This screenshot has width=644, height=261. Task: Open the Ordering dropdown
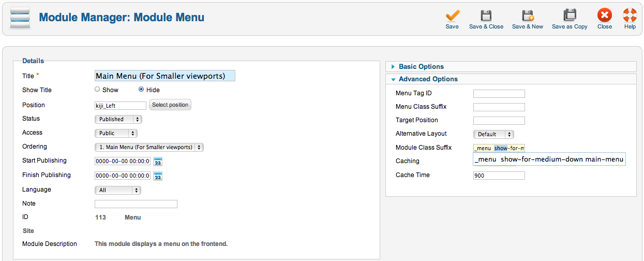(x=149, y=147)
